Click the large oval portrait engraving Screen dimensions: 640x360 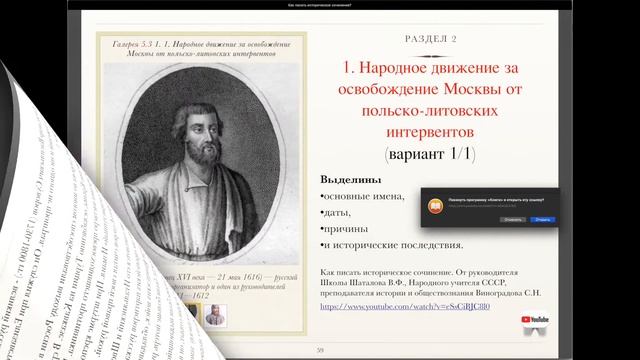(x=202, y=164)
